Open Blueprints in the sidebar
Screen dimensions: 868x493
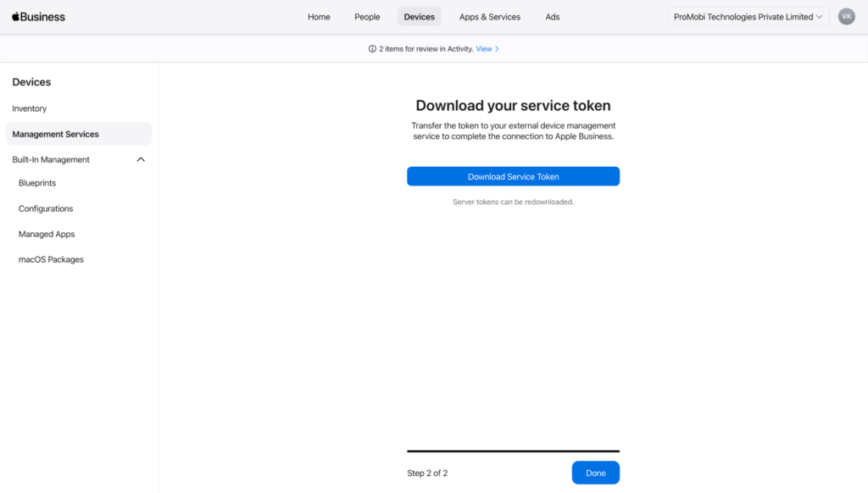(37, 183)
